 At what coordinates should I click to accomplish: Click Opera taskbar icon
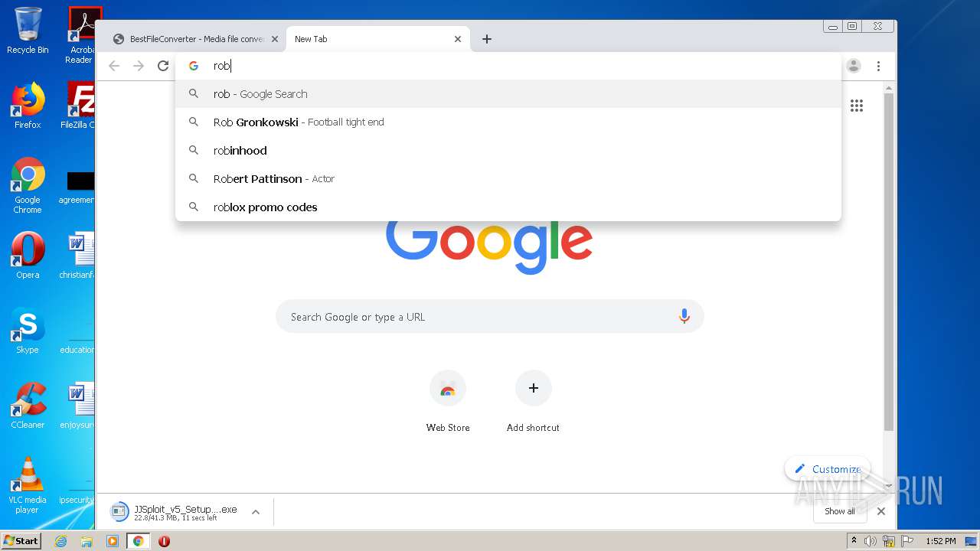[164, 541]
